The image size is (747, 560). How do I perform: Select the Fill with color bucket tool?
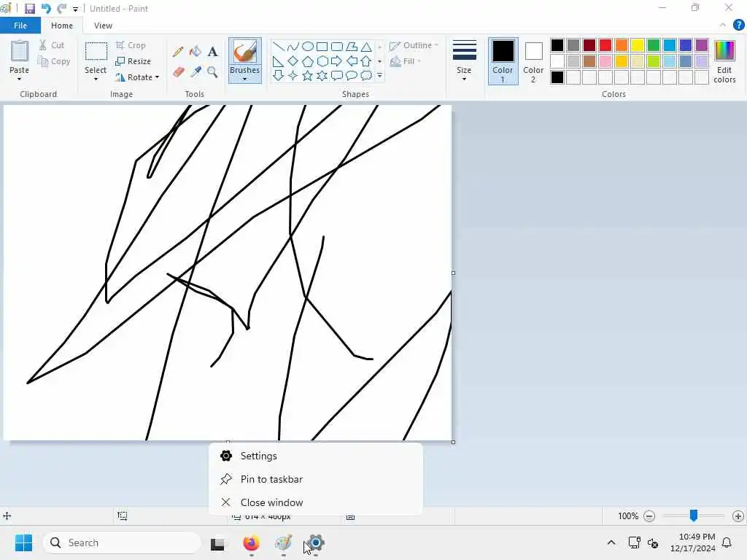click(196, 52)
